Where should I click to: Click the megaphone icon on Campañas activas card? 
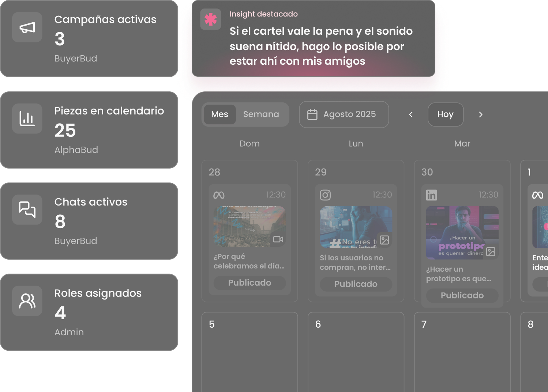click(x=27, y=27)
